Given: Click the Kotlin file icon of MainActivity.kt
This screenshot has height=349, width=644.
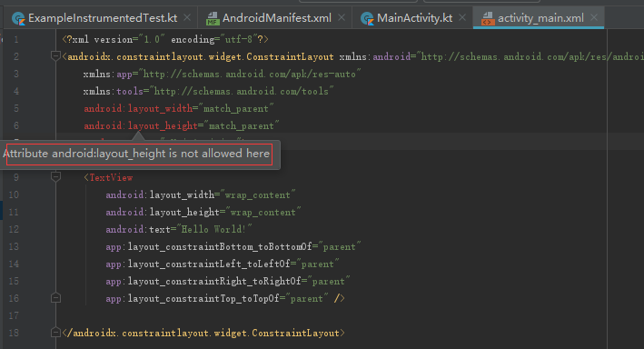Looking at the screenshot, I should pos(367,18).
